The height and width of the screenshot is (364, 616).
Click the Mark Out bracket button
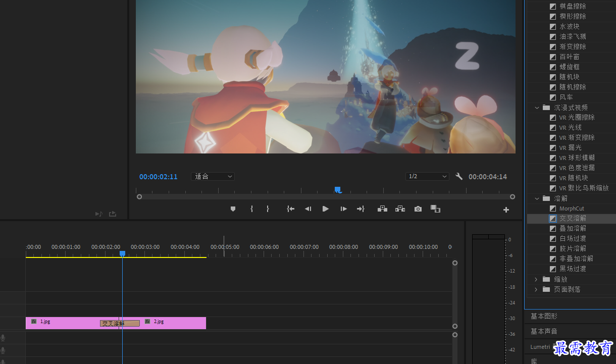(x=268, y=209)
